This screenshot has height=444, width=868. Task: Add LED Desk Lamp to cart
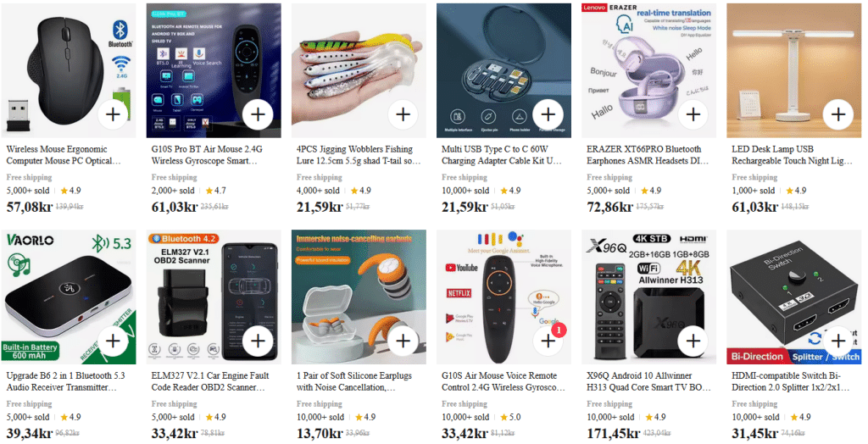[x=838, y=114]
